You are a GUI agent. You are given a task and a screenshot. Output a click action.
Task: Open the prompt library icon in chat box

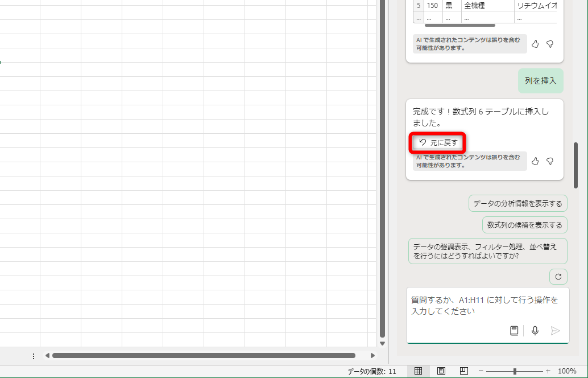(x=514, y=330)
